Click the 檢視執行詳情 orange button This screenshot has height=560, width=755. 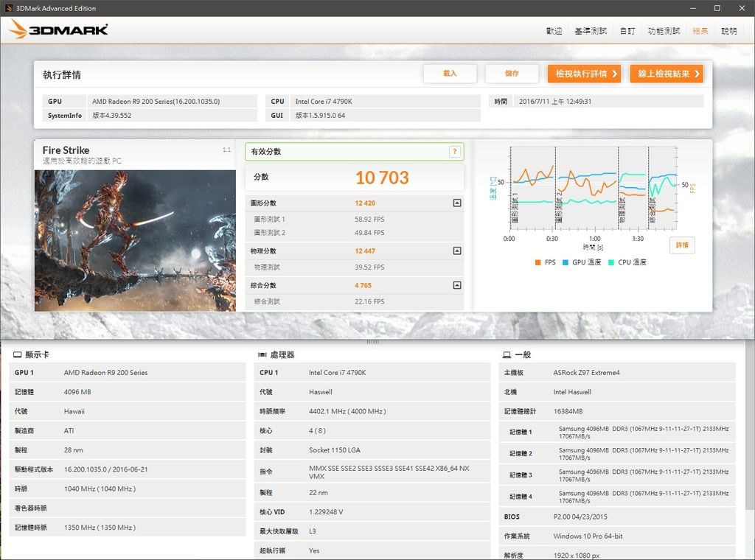584,74
